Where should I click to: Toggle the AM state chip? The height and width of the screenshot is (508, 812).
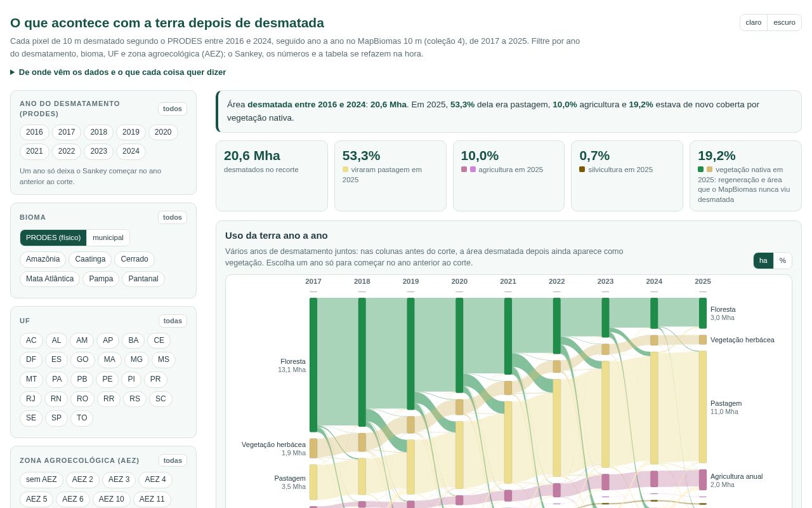click(82, 340)
